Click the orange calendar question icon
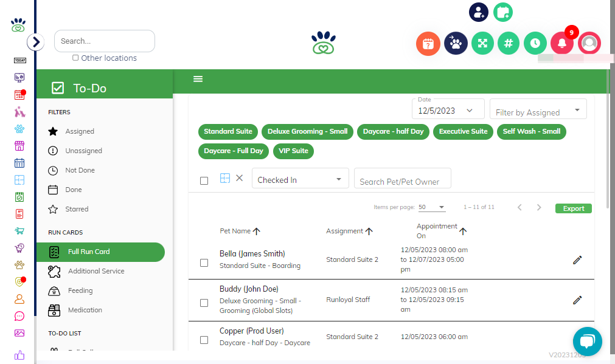The width and height of the screenshot is (615, 364). coord(428,44)
